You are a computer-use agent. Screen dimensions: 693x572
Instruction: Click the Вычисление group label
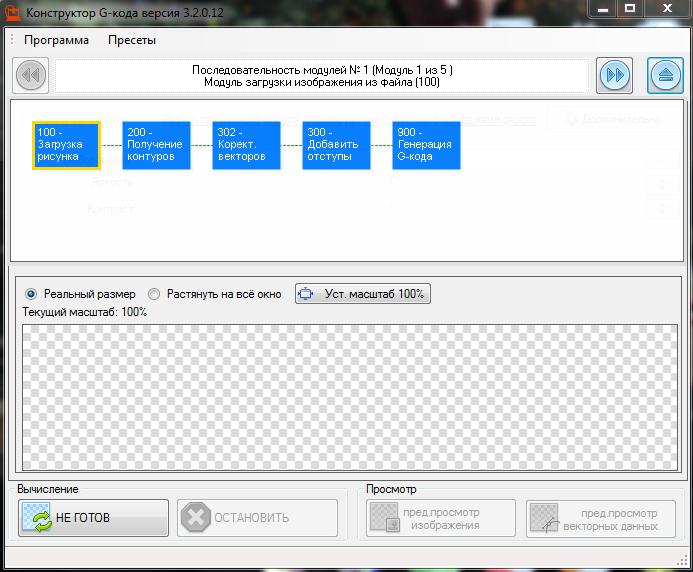tap(48, 489)
